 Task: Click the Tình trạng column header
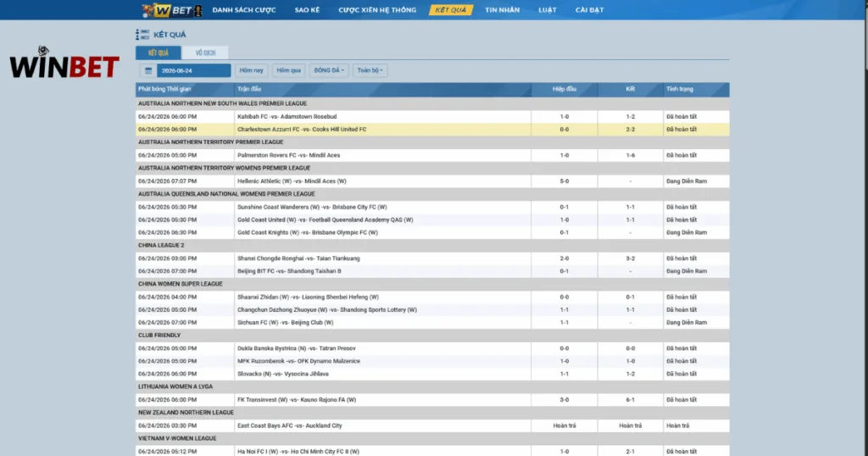click(x=697, y=89)
